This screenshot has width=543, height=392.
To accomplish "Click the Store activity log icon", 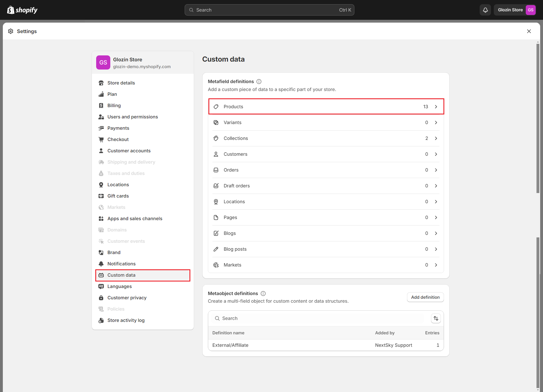I will pyautogui.click(x=101, y=320).
